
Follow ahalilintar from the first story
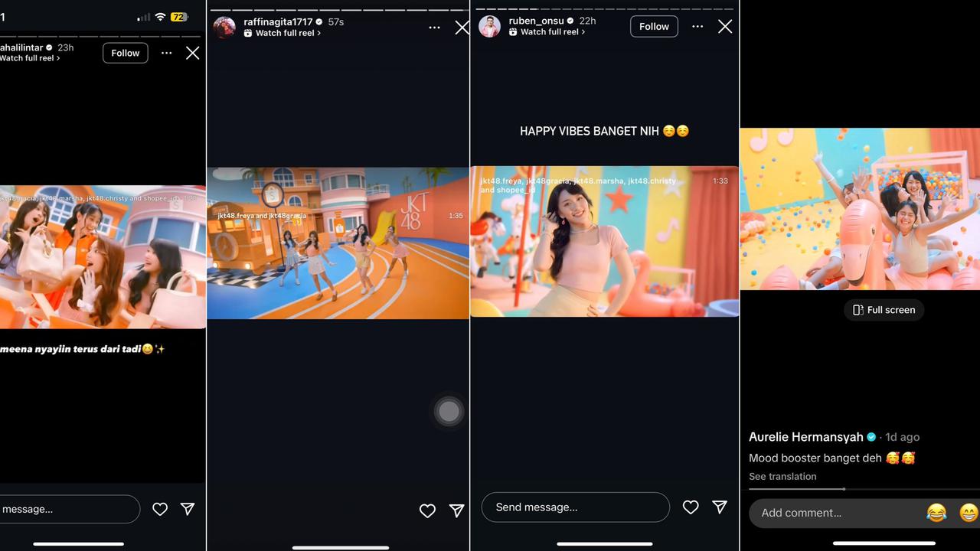click(x=125, y=53)
